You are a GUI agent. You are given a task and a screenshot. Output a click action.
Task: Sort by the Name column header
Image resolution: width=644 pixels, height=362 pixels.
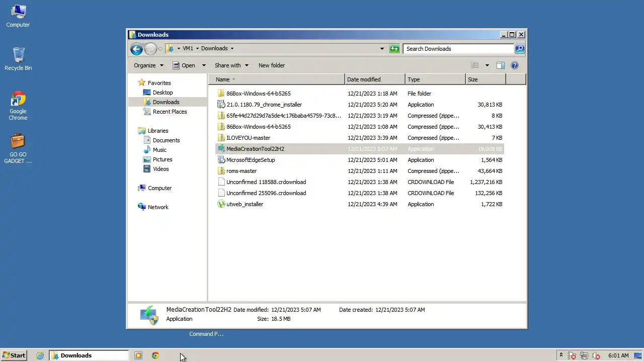277,79
